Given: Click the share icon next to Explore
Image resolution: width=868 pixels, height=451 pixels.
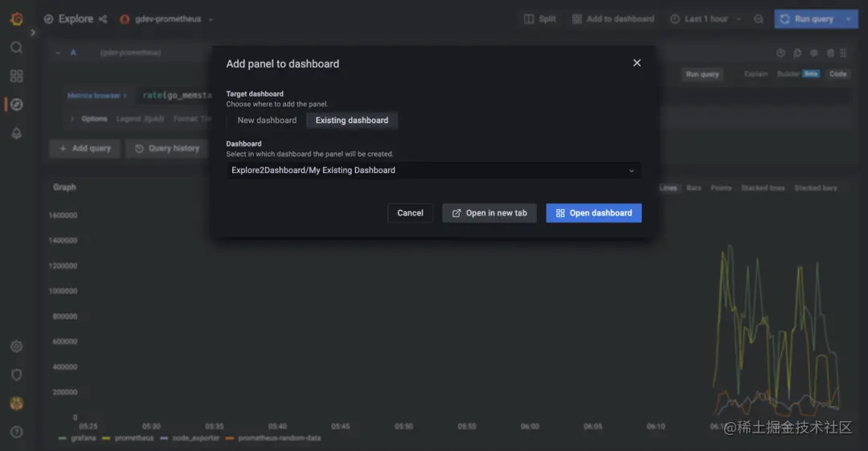Looking at the screenshot, I should tap(103, 18).
